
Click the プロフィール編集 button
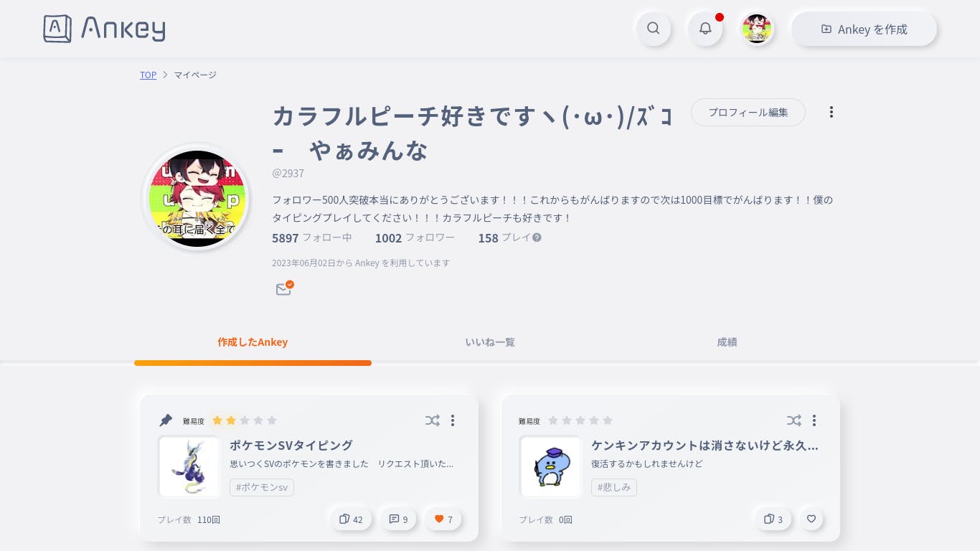(x=748, y=112)
